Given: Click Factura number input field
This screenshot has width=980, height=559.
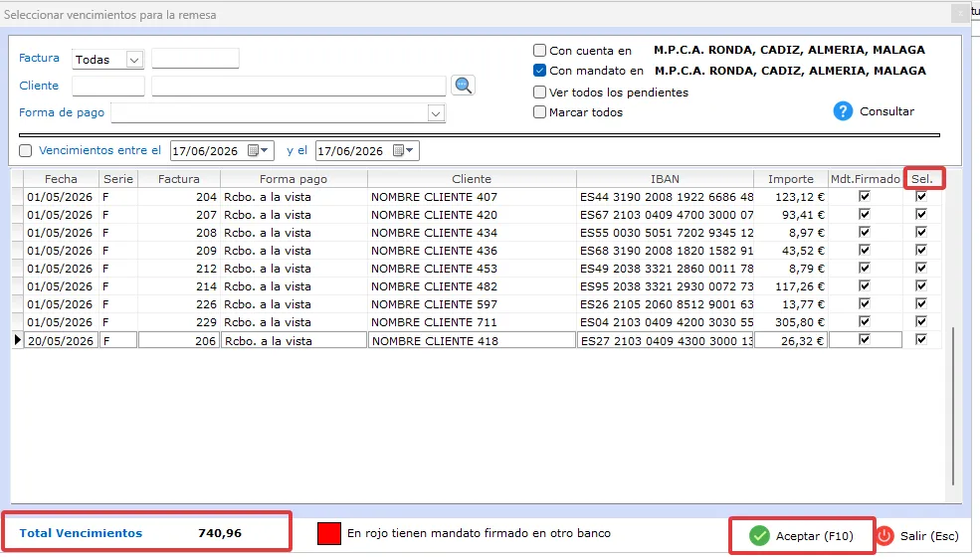Looking at the screenshot, I should [x=195, y=58].
